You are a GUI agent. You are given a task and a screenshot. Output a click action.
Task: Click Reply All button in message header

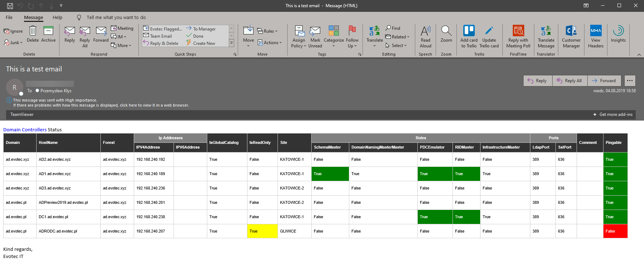coord(569,81)
